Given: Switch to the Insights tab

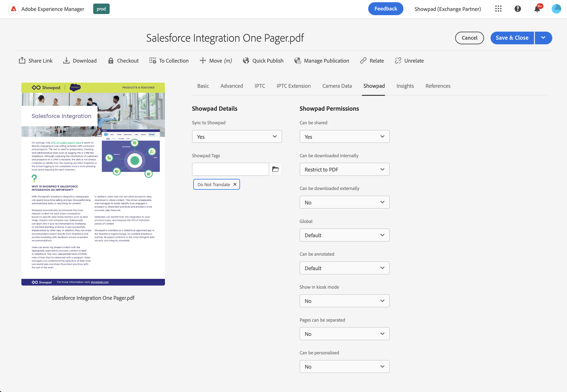Looking at the screenshot, I should coord(405,86).
